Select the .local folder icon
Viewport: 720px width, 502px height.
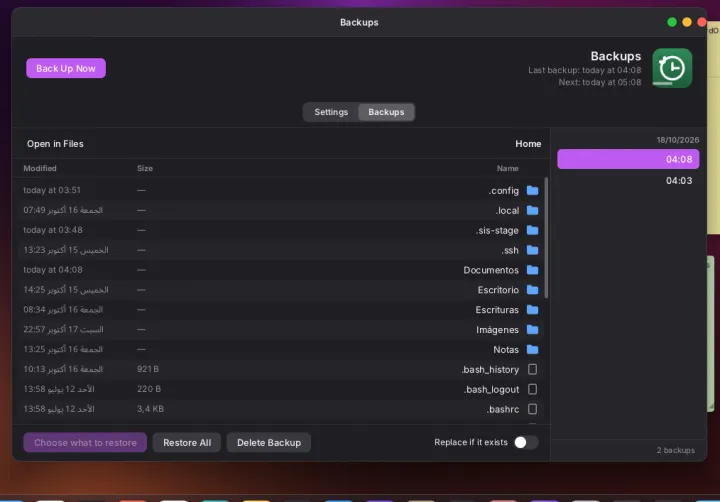532,210
